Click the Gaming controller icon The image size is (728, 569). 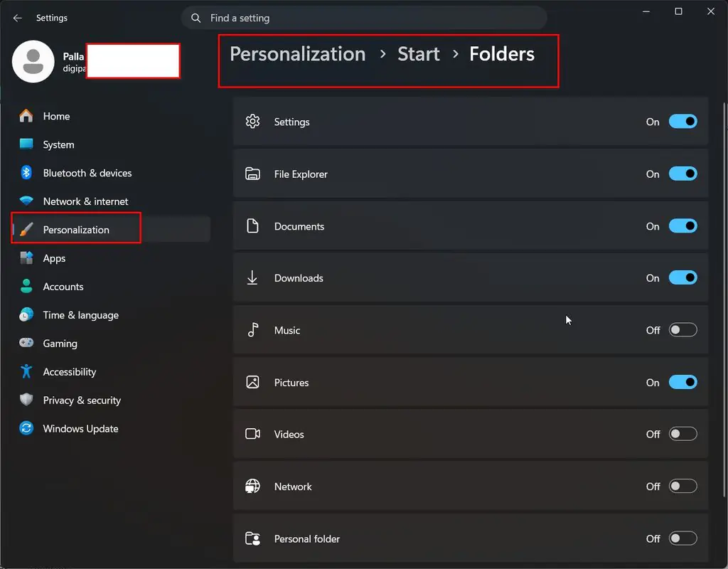click(x=26, y=343)
